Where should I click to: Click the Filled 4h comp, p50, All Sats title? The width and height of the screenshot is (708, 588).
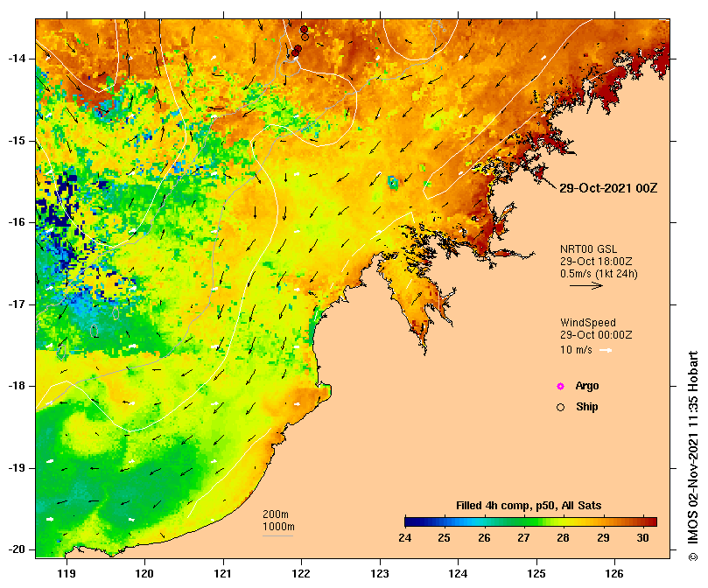coord(529,506)
